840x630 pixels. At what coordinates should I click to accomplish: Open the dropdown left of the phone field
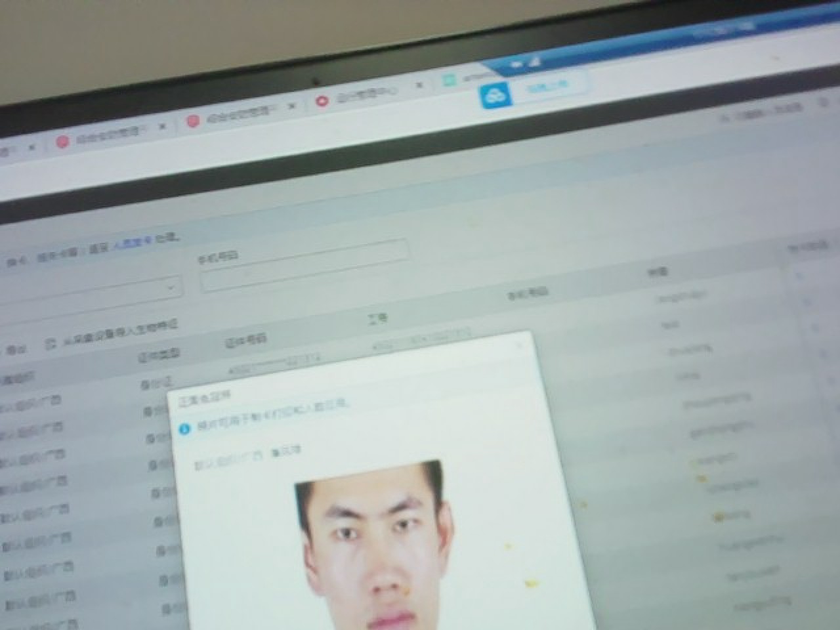(170, 287)
